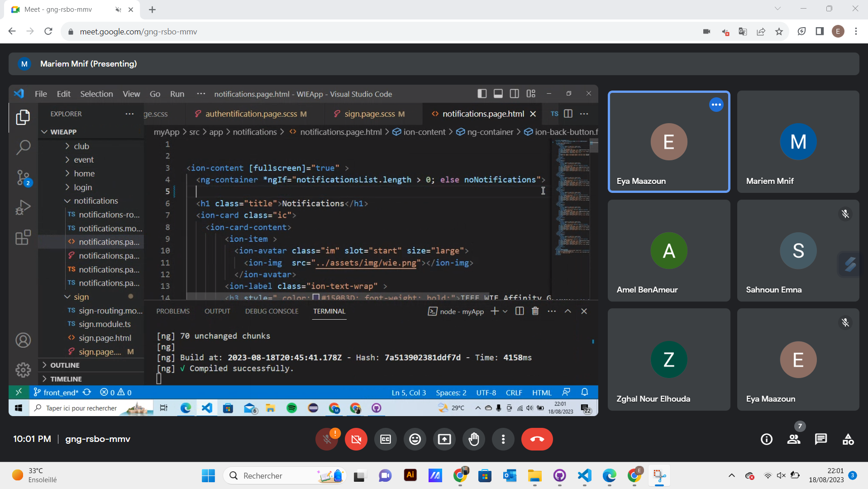Open Chrome's three-dot menu
868x489 pixels.
click(x=856, y=31)
